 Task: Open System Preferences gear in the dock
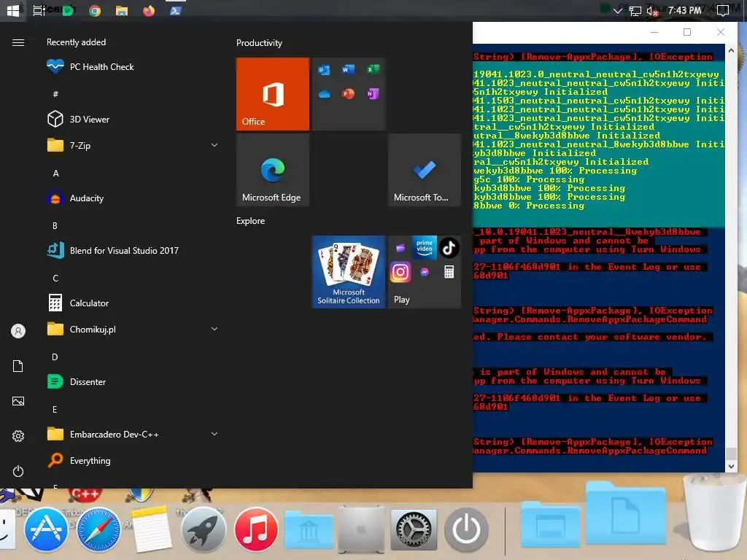click(x=414, y=529)
